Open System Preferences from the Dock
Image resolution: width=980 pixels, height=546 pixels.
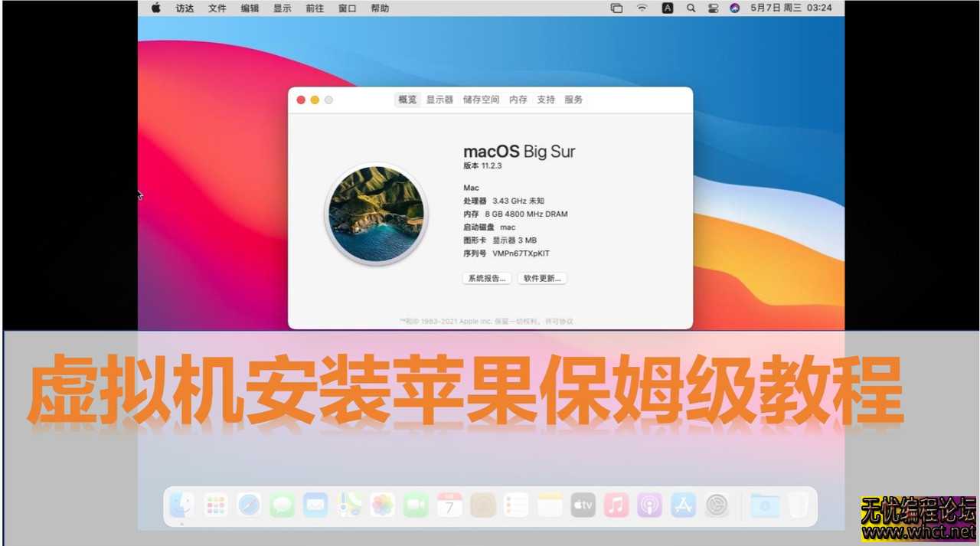(x=716, y=505)
